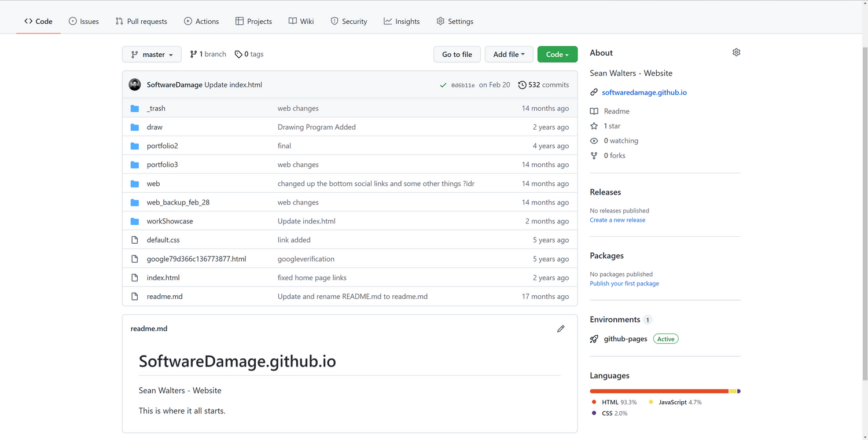The width and height of the screenshot is (868, 440).
Task: Click the index.html file icon
Action: coord(135,277)
